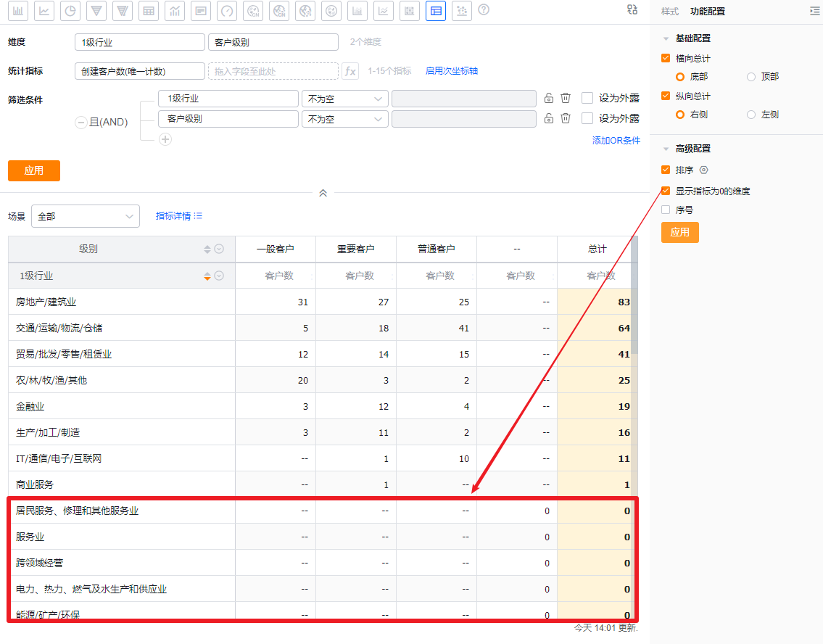823x644 pixels.
Task: Uncheck 显示指标为0的维度 checkbox
Action: (x=666, y=191)
